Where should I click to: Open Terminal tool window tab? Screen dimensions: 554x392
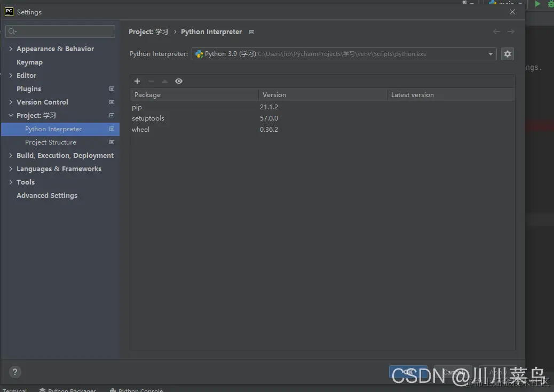coord(14,390)
